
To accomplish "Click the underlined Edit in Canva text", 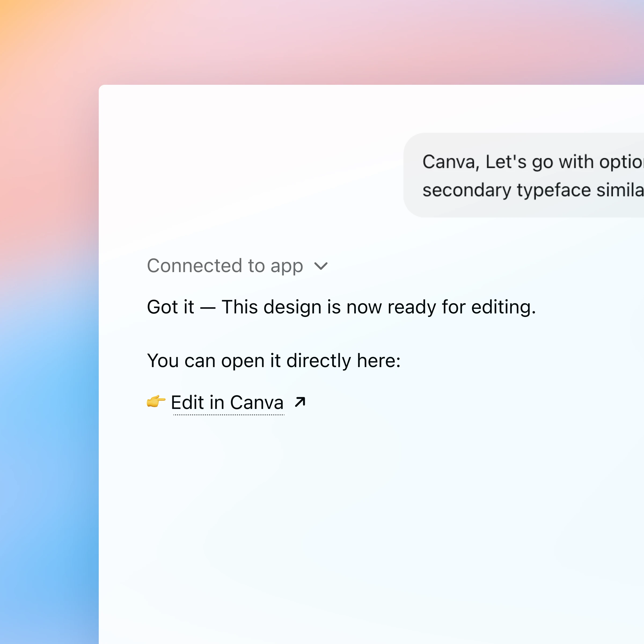I will coord(227,402).
